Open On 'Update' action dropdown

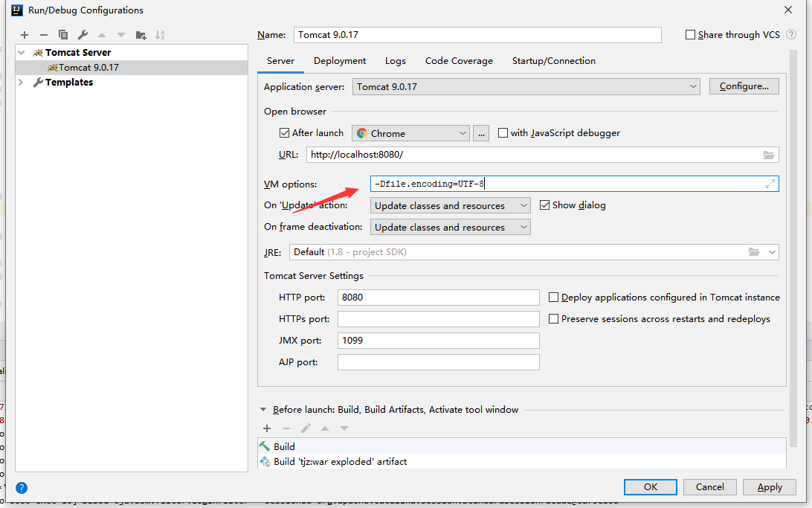point(451,205)
